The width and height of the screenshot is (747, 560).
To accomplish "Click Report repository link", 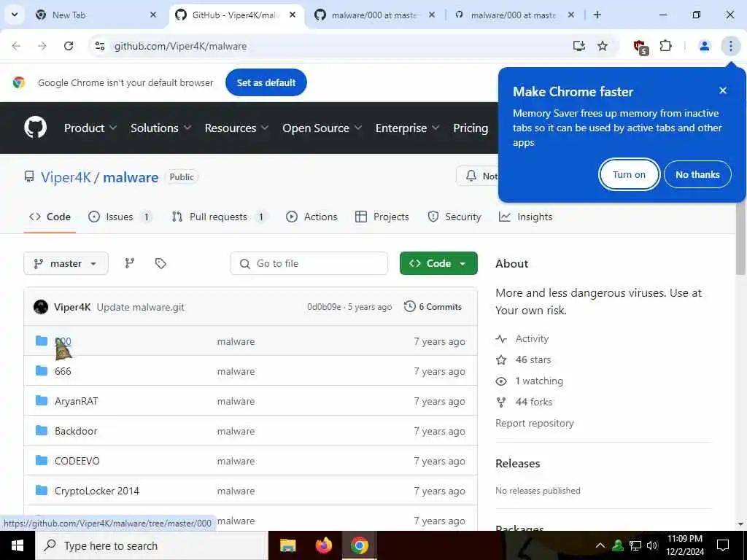I will [535, 424].
